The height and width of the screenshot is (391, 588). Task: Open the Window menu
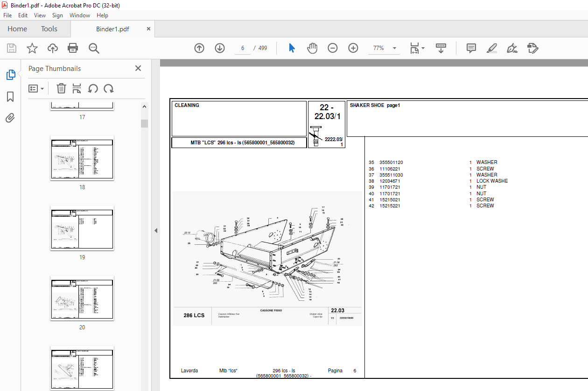[80, 15]
